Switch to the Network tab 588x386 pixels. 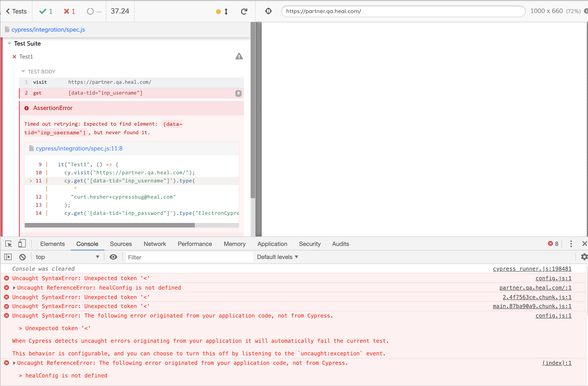pos(155,244)
